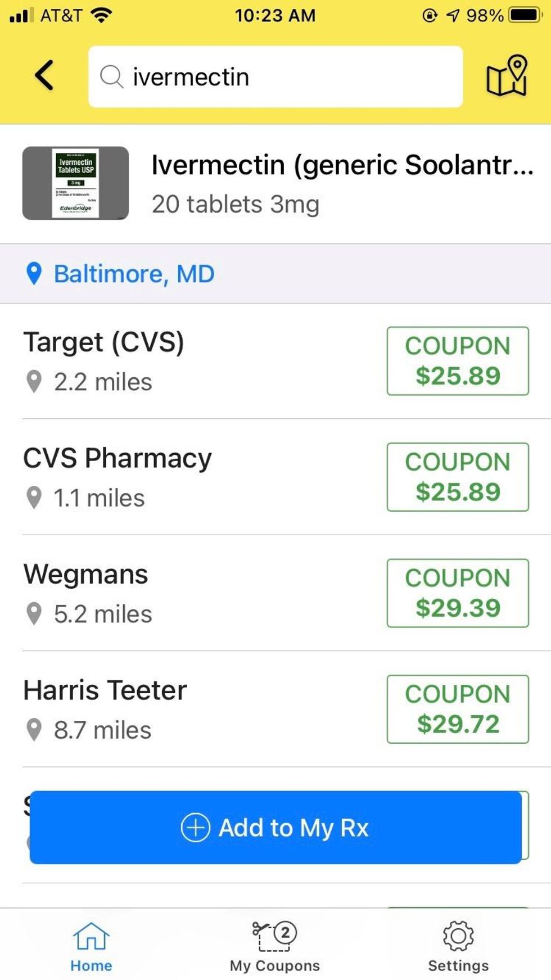
Task: Tap the Home house icon
Action: click(x=91, y=936)
